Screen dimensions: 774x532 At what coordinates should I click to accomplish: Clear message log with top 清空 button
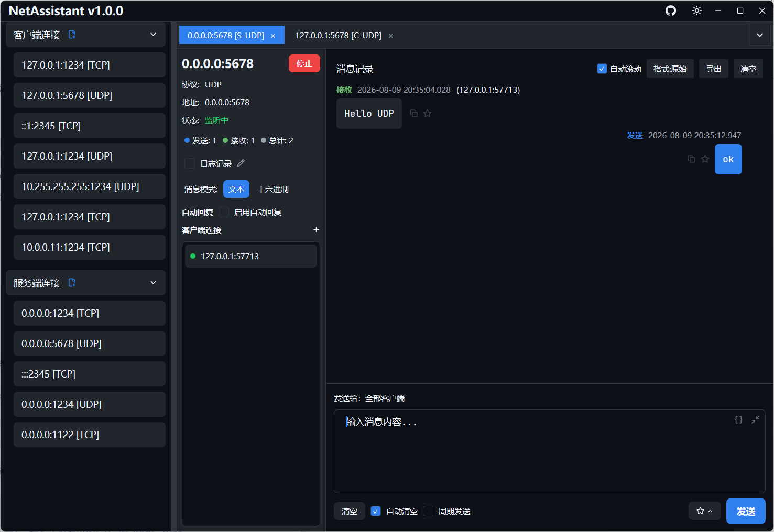tap(748, 69)
